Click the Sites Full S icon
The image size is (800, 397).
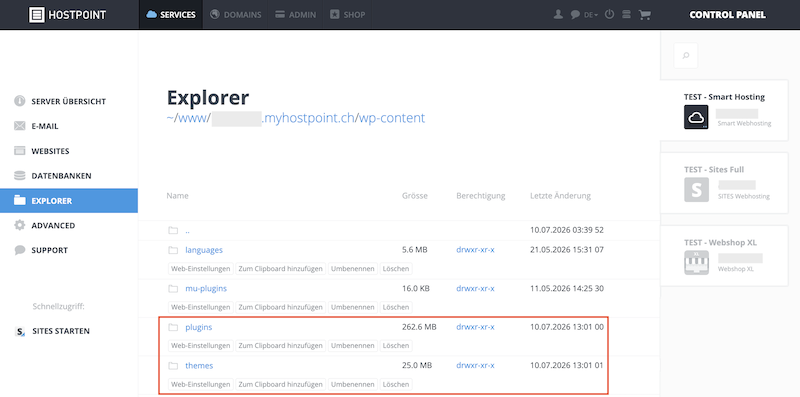696,189
